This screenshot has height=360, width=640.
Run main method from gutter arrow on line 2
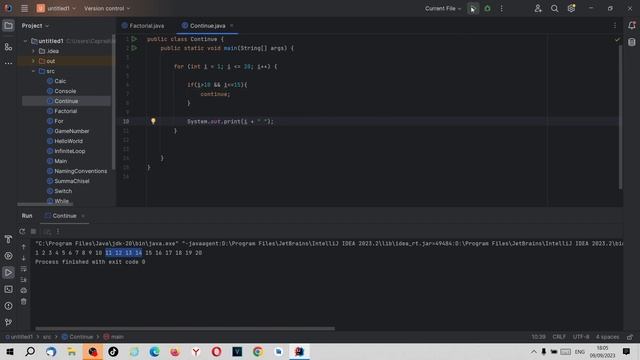pos(134,48)
